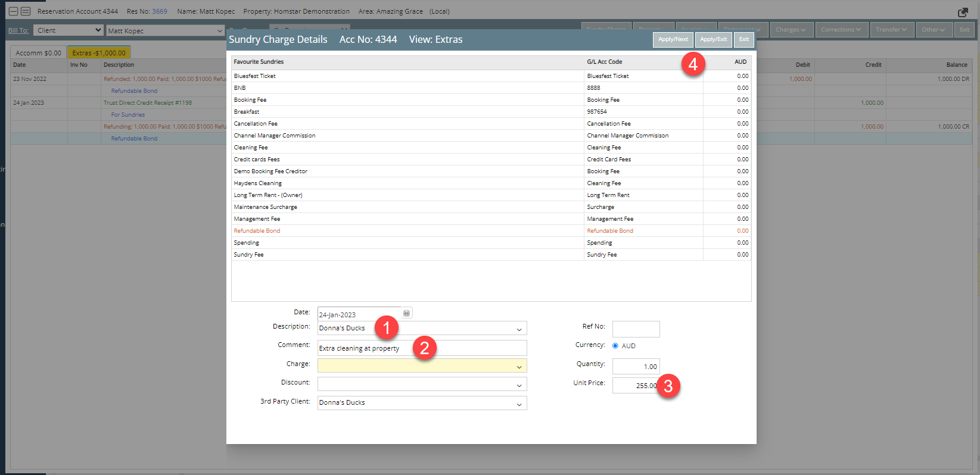Choose the Refundable Bond sundry row
This screenshot has width=980, height=475.
pyautogui.click(x=257, y=231)
